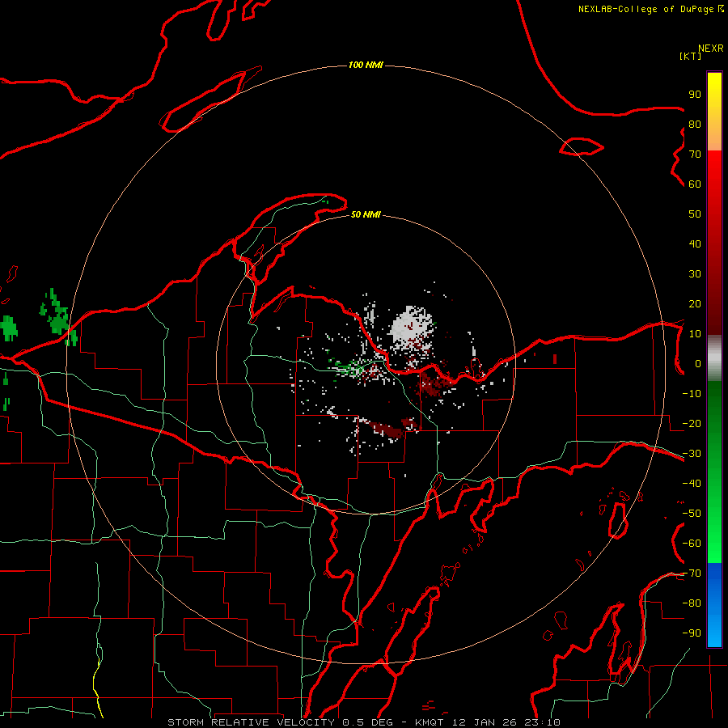
Task: Click the -90 value on the velocity scale
Action: tap(692, 633)
